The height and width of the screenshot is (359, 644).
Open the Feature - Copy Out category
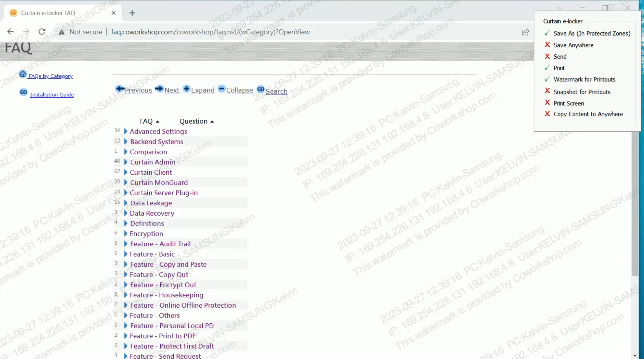pyautogui.click(x=159, y=274)
